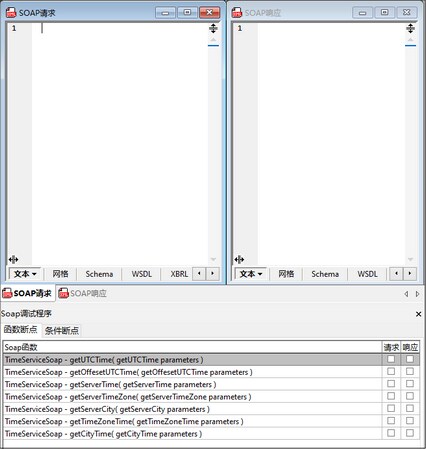Click the horizontal split icon at bottom-left of SOAP请求 pane
The height and width of the screenshot is (449, 426).
tap(13, 259)
